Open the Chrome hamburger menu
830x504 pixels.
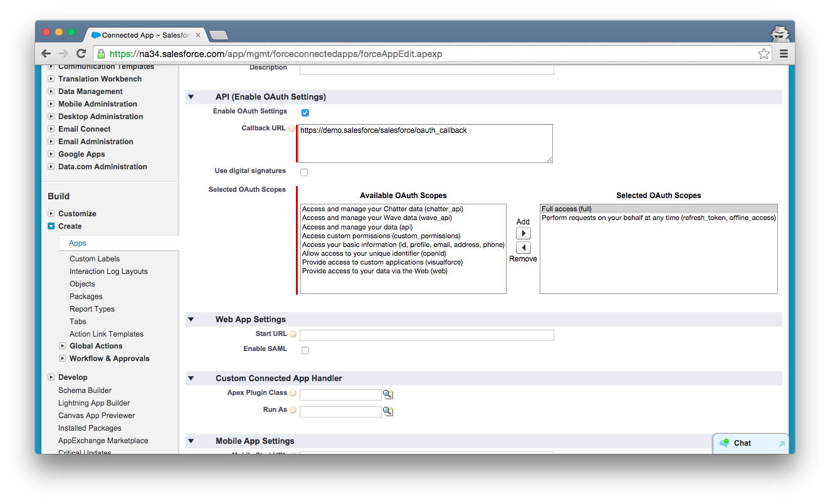click(784, 54)
